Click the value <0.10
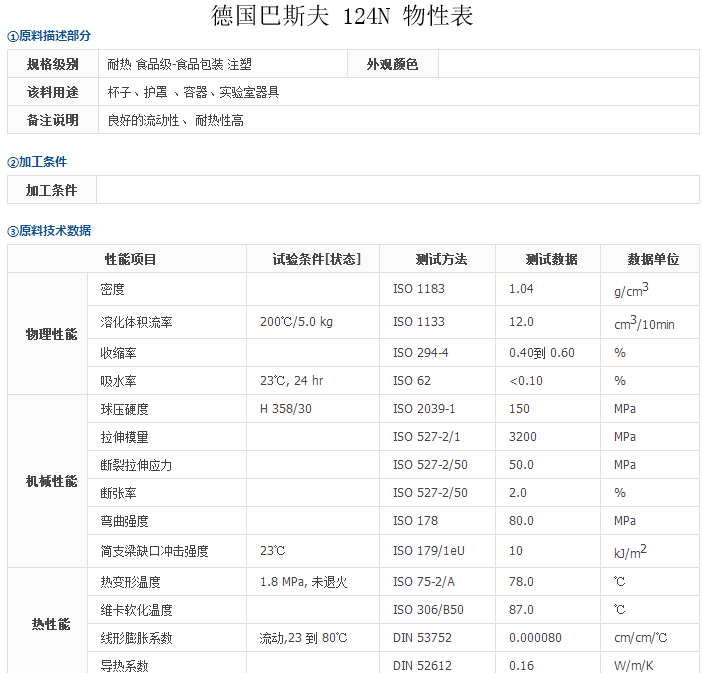The height and width of the screenshot is (673, 702). tap(526, 381)
